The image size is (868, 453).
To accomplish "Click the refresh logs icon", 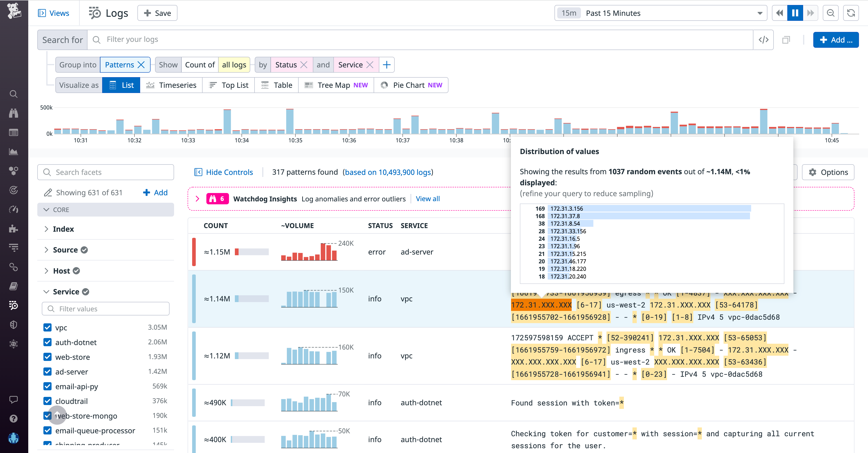I will [x=851, y=13].
